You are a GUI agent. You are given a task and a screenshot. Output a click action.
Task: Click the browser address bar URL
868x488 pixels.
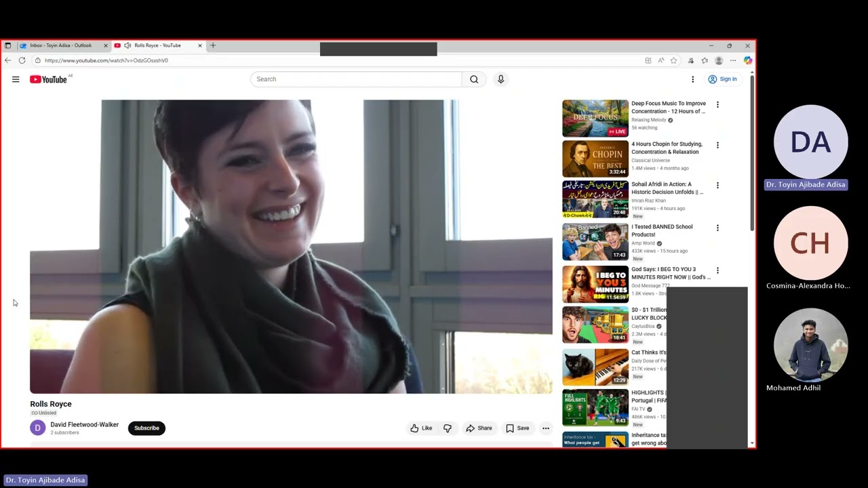click(106, 60)
